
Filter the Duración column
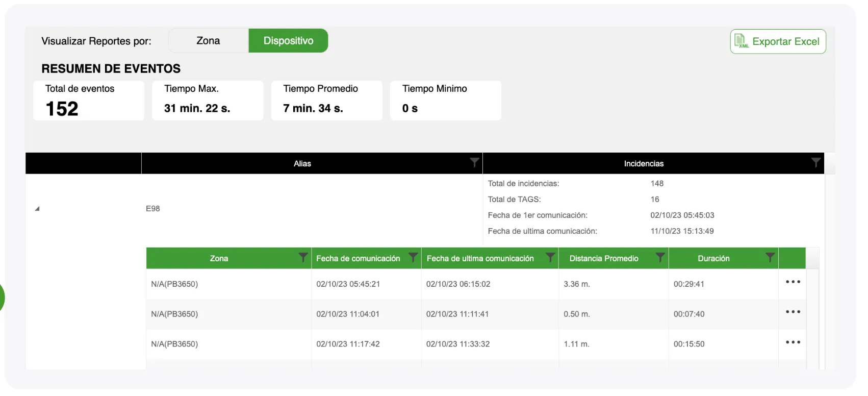pyautogui.click(x=770, y=258)
